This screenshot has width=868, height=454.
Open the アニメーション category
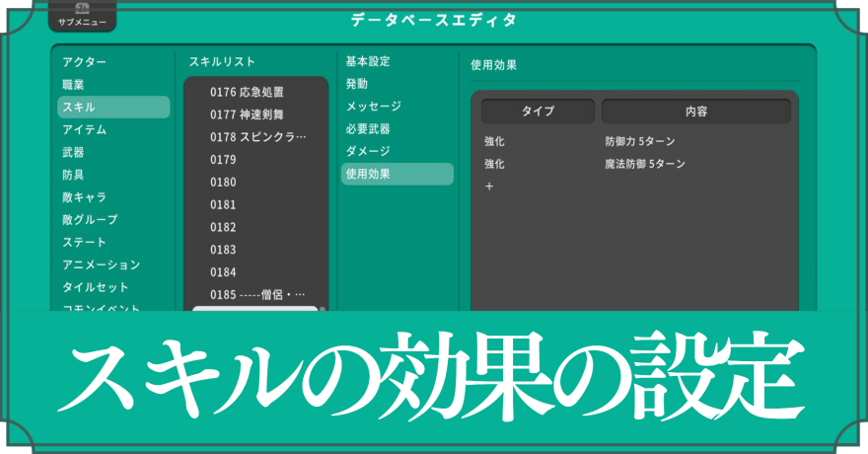(x=102, y=265)
